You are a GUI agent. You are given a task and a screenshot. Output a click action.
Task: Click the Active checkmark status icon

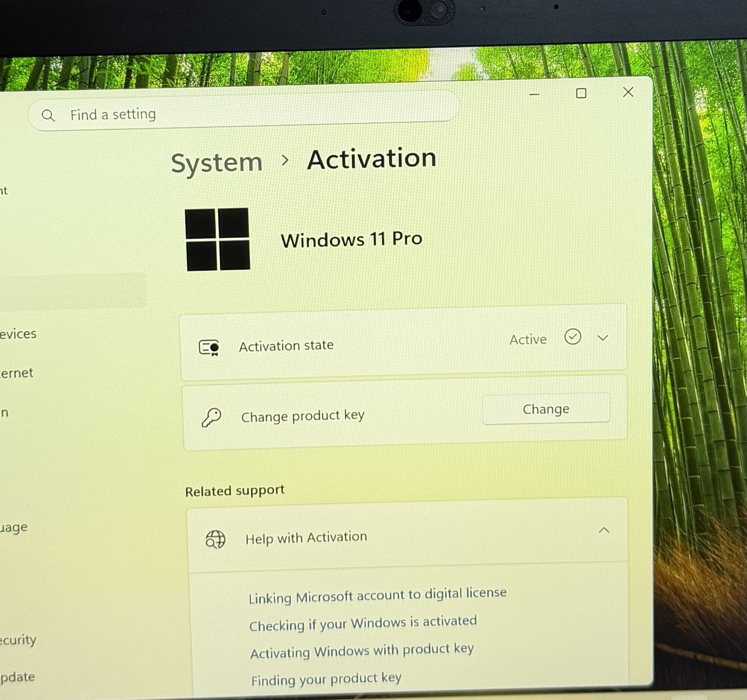click(x=572, y=336)
